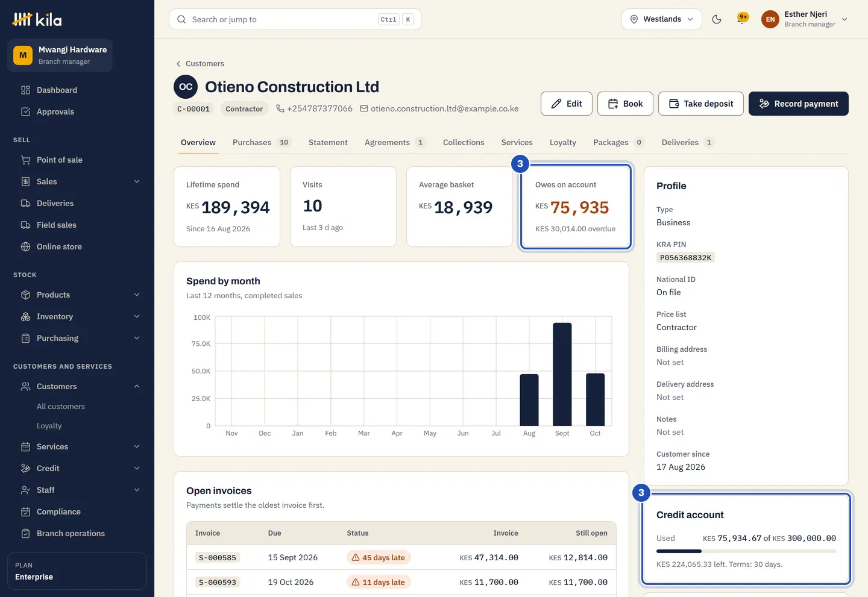Expand the Products submenu chevron
Screen dimensions: 868x597
137,295
